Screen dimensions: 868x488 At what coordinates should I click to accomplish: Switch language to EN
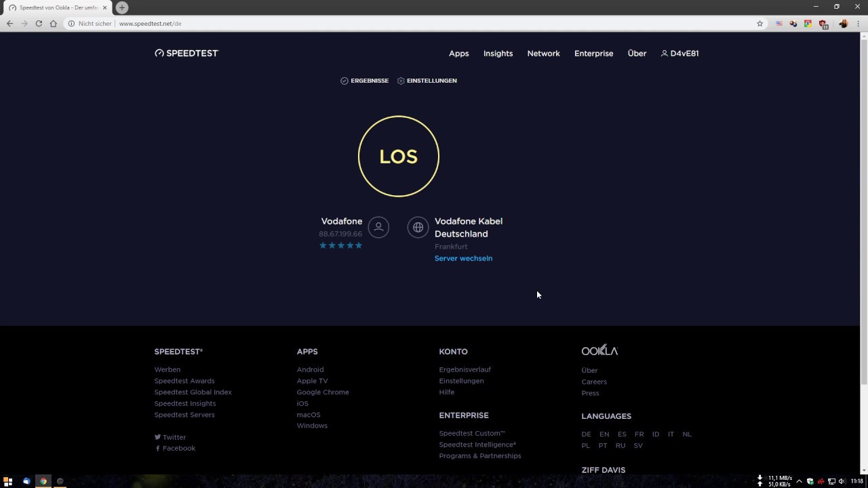pyautogui.click(x=604, y=434)
